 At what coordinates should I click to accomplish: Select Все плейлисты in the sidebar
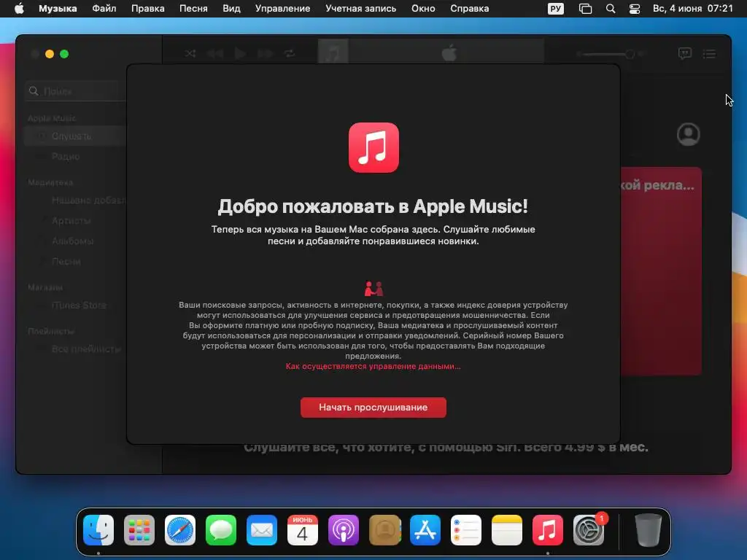coord(75,349)
